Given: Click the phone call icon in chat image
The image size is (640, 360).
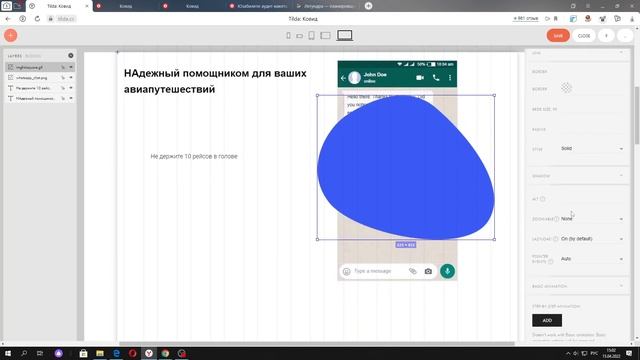Looking at the screenshot, I should point(436,78).
